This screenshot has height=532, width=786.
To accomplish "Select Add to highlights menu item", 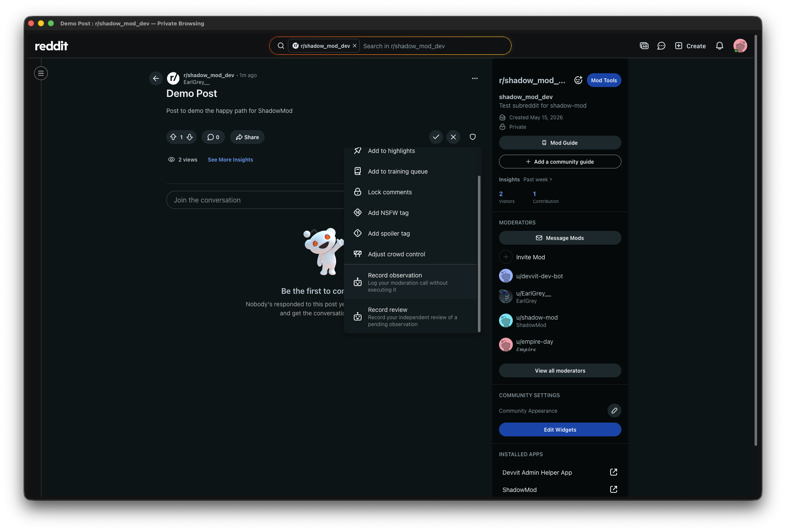I will point(410,151).
